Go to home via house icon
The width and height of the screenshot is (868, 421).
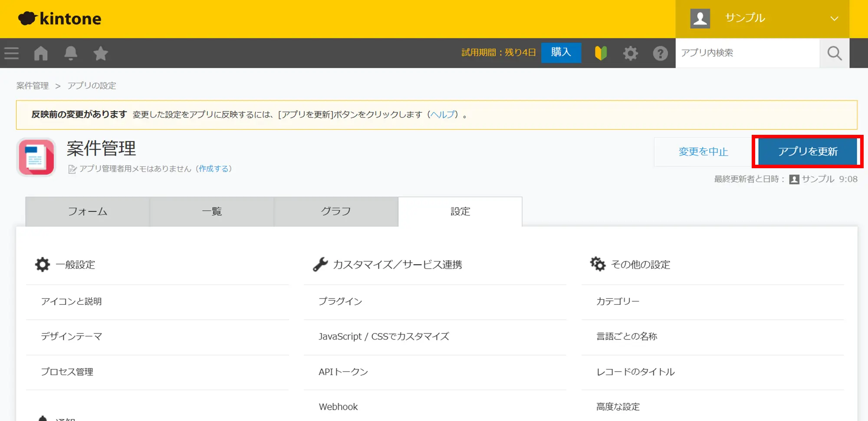tap(41, 53)
